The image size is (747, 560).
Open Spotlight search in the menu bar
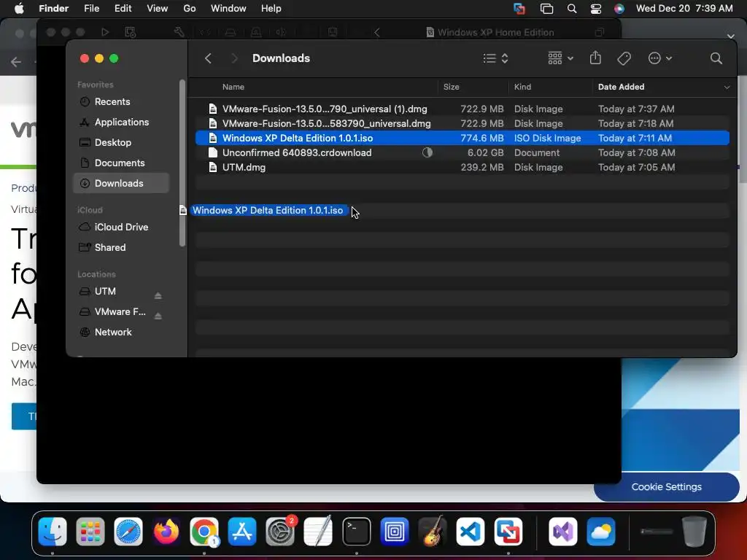pyautogui.click(x=572, y=9)
